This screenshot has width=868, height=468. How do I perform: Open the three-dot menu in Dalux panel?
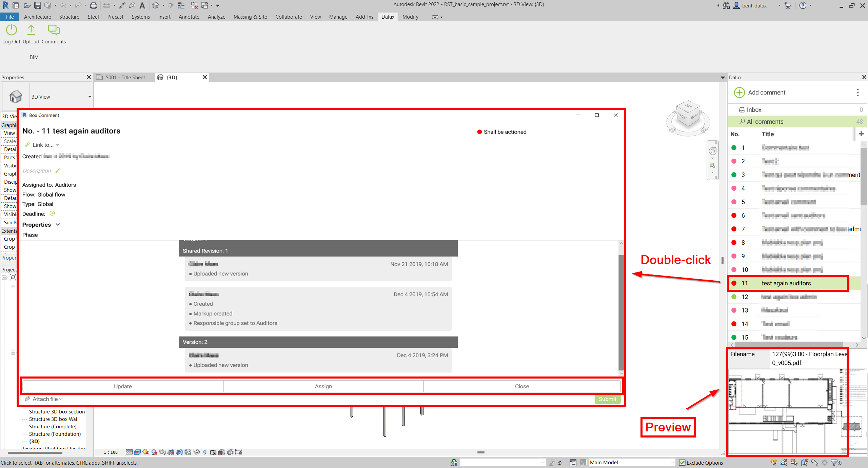857,93
